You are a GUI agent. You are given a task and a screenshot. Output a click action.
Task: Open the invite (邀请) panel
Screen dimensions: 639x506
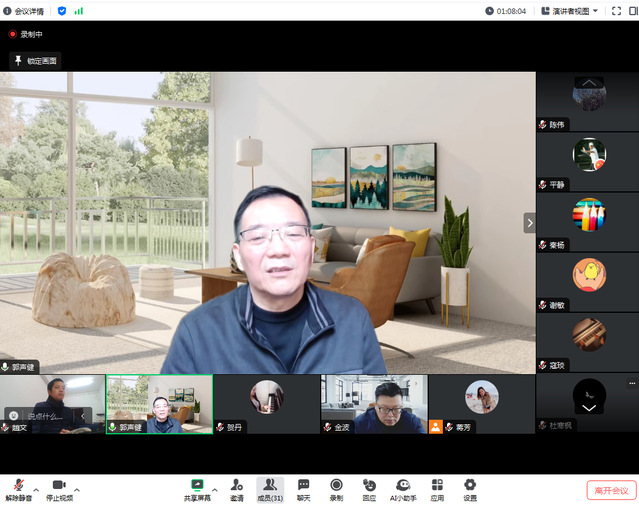click(237, 488)
